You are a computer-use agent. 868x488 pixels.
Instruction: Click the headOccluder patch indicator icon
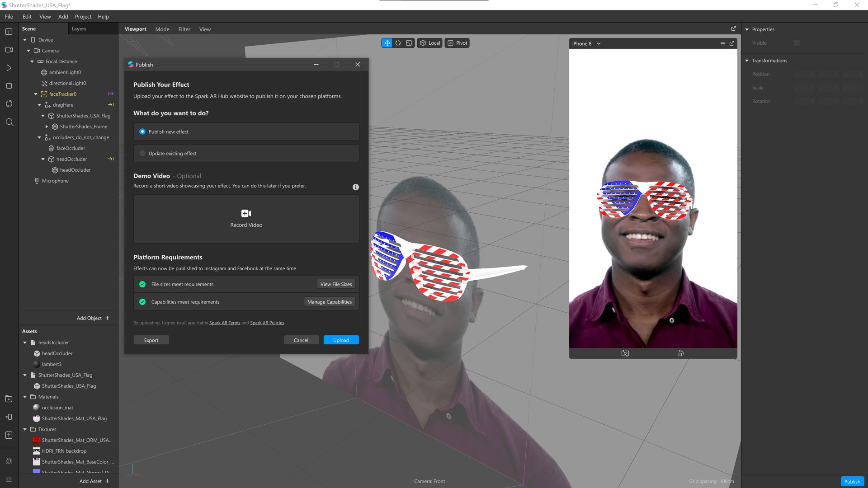pos(110,159)
